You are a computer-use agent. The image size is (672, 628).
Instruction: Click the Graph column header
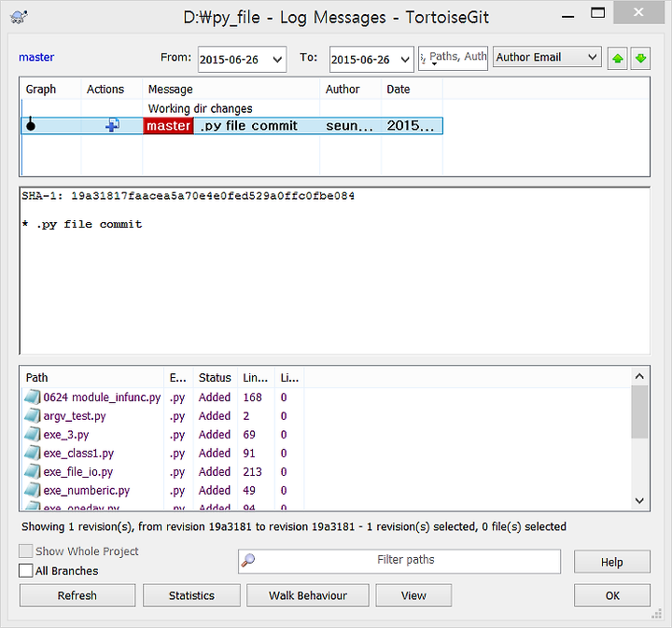50,89
